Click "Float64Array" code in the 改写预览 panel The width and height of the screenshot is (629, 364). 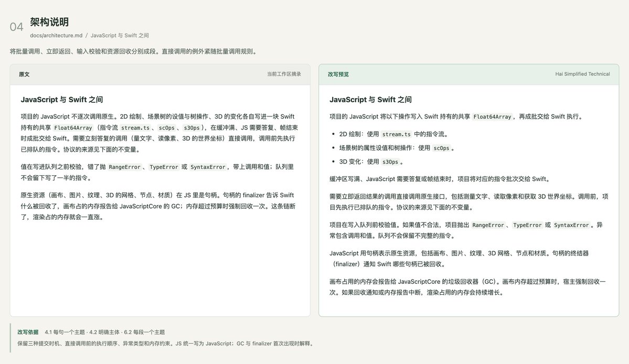492,117
